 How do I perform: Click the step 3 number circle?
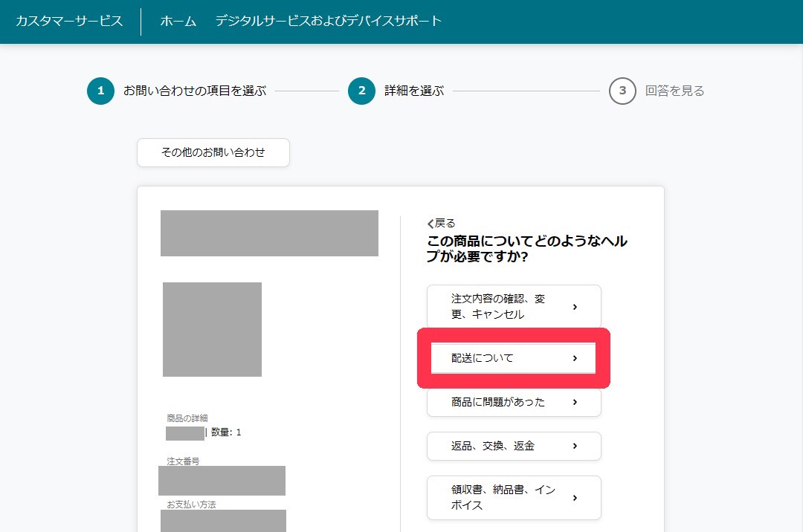coord(622,91)
